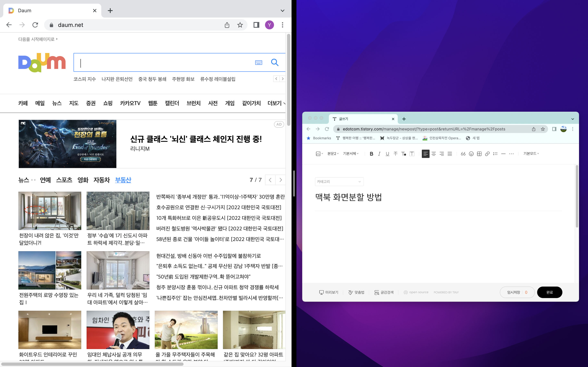The width and height of the screenshot is (588, 367).
Task: Open the 본문2 paragraph style dropdown
Action: click(x=332, y=153)
